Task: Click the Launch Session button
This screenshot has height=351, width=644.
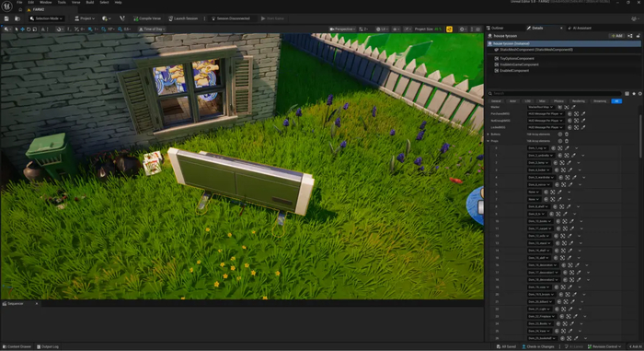Action: tap(183, 18)
